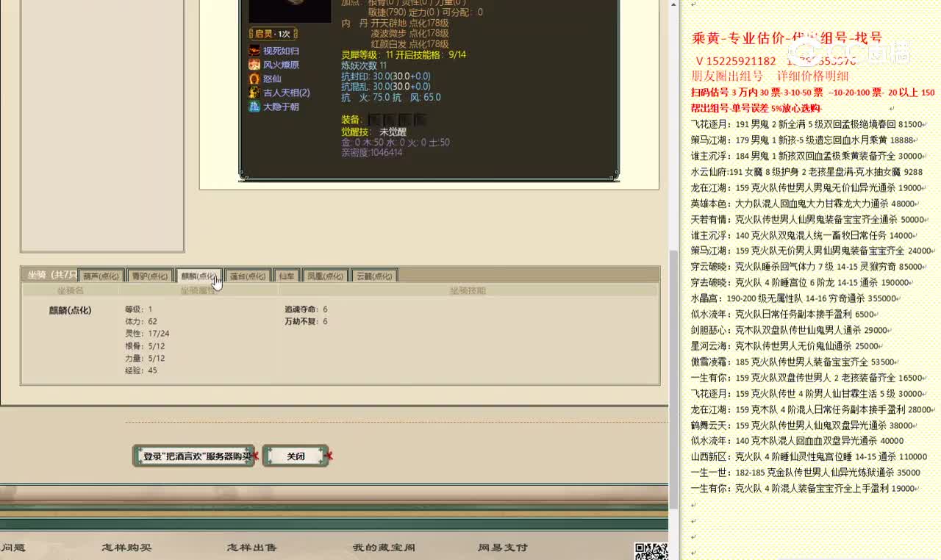Open the 怎样出售 footer link

[252, 548]
